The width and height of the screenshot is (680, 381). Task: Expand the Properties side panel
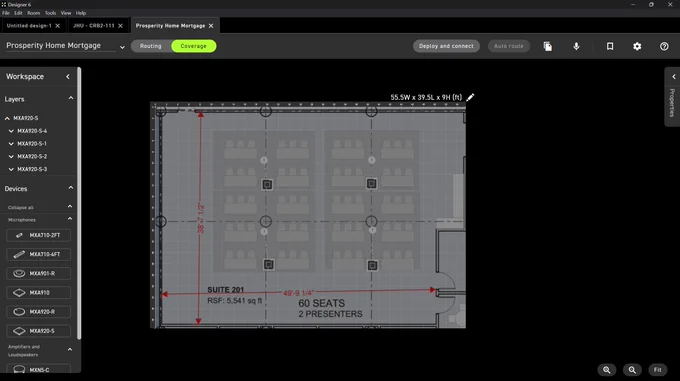(673, 77)
